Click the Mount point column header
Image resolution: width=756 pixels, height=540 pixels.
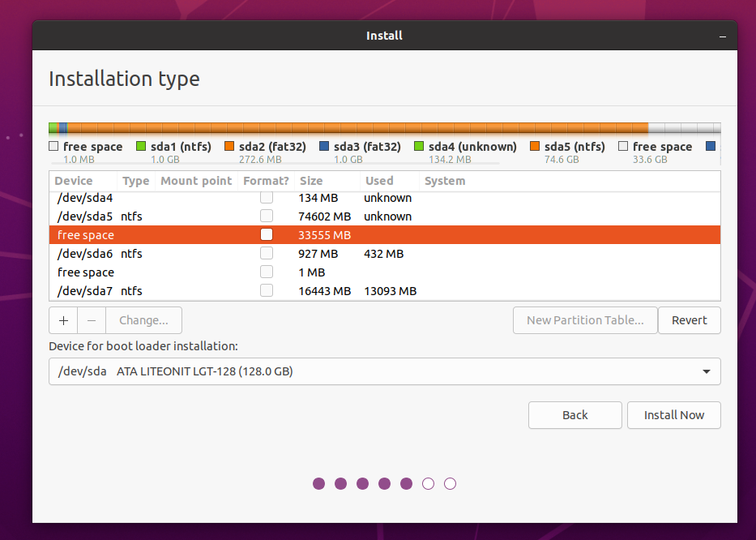pyautogui.click(x=196, y=181)
